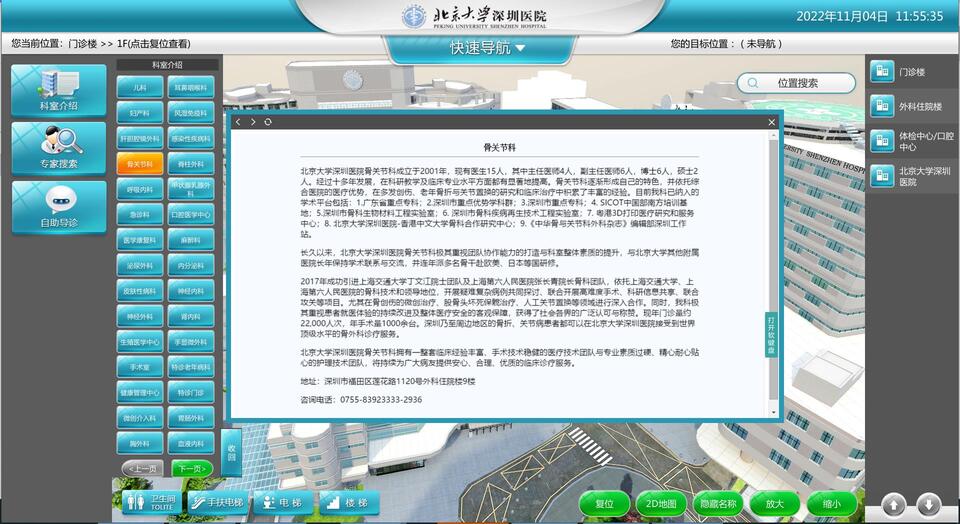Toggle the 打开软键盘 soft keyboard tab
Screen dimensions: 960x524
771,334
